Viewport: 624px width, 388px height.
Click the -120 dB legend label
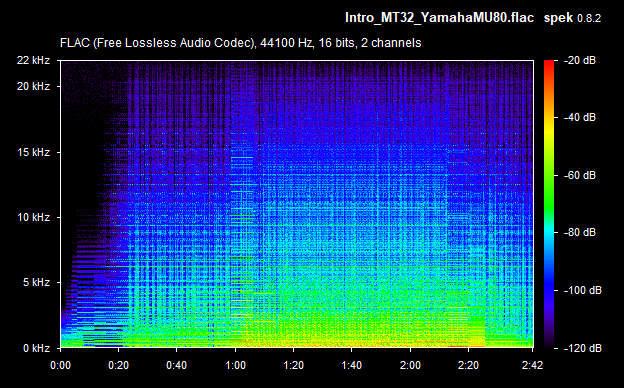pyautogui.click(x=583, y=348)
